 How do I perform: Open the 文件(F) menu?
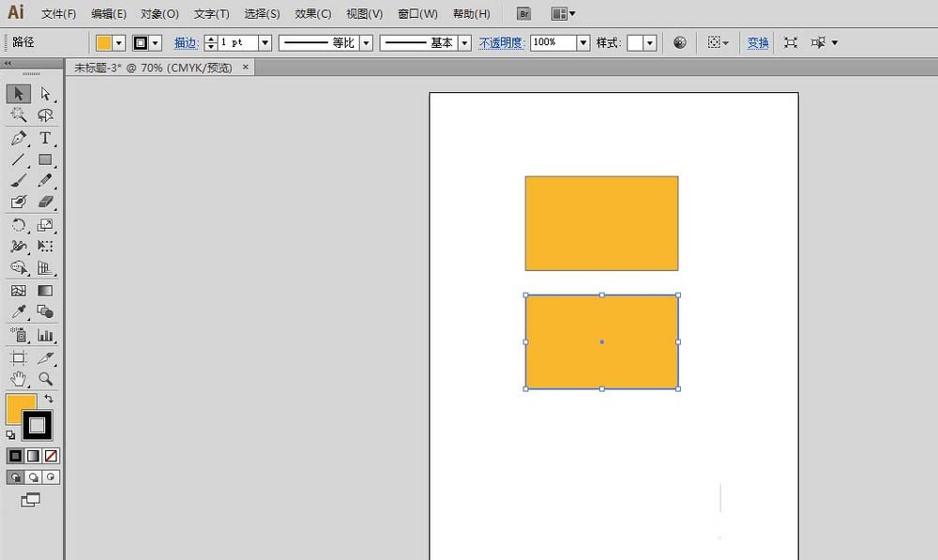pos(58,14)
